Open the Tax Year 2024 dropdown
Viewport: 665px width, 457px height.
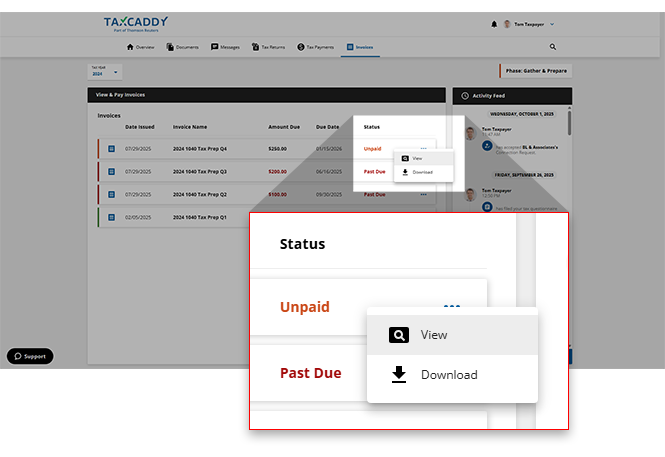pyautogui.click(x=105, y=71)
